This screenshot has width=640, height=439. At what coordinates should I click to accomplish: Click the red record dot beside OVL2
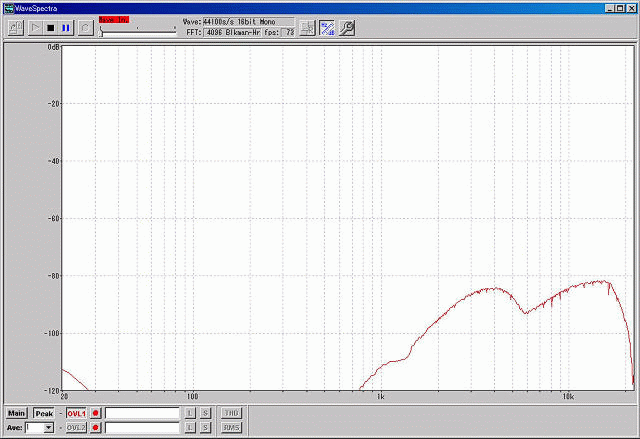tap(96, 428)
